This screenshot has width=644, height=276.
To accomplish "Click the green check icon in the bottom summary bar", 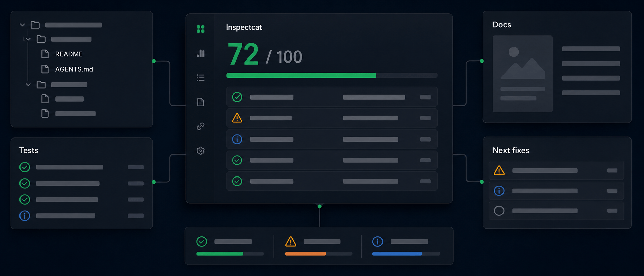I will point(202,241).
